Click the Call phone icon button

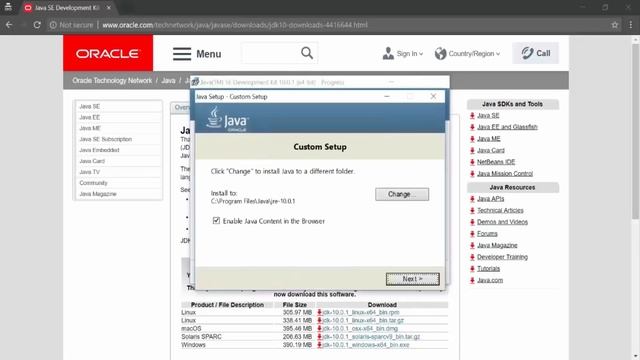click(536, 53)
